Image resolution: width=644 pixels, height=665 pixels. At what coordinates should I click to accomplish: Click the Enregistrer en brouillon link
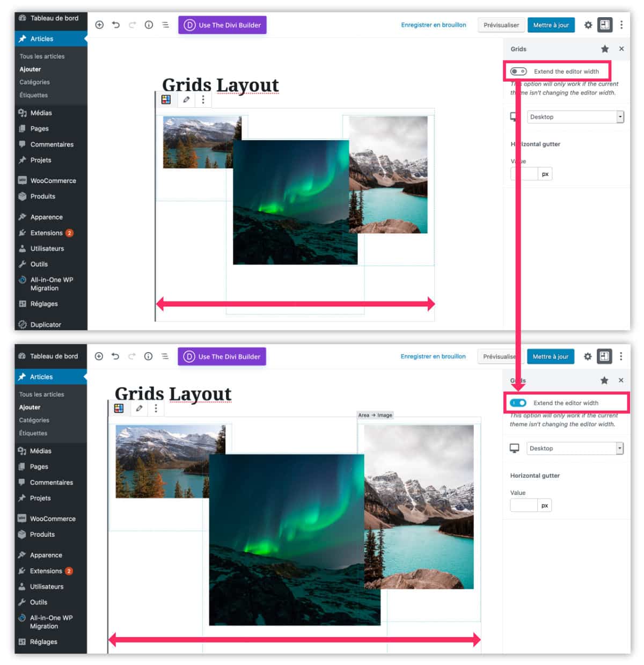434,25
